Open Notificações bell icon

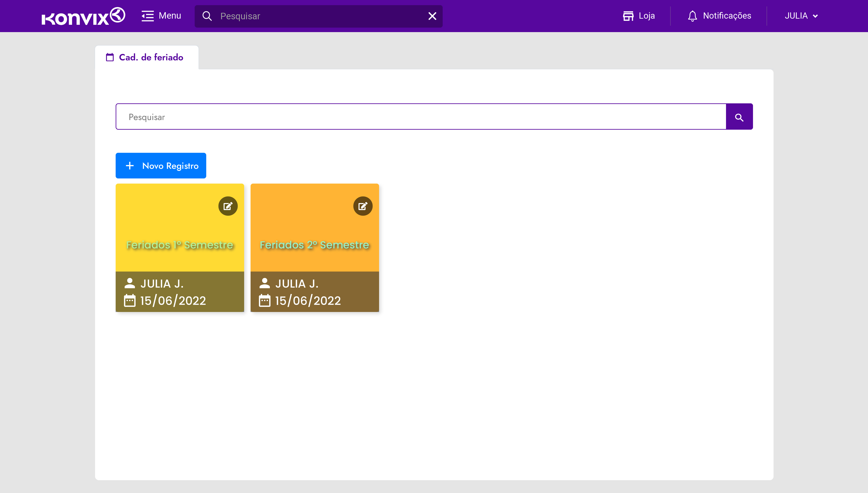pyautogui.click(x=692, y=16)
